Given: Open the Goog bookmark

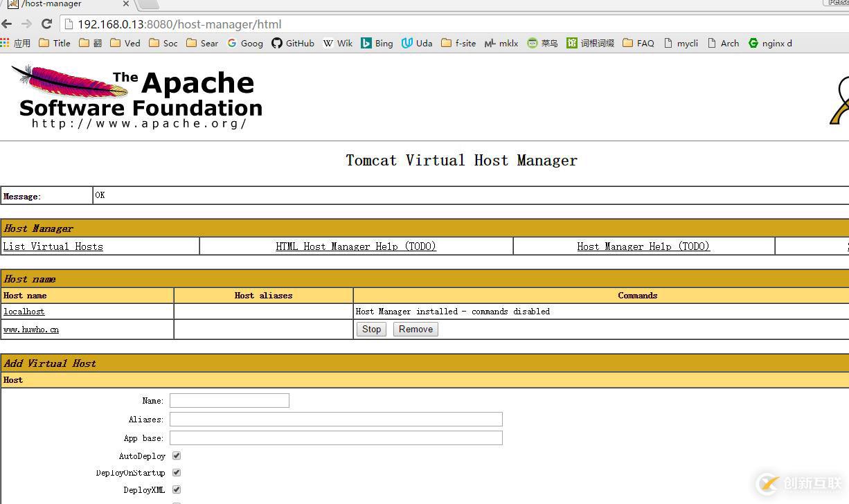Looking at the screenshot, I should [x=245, y=43].
